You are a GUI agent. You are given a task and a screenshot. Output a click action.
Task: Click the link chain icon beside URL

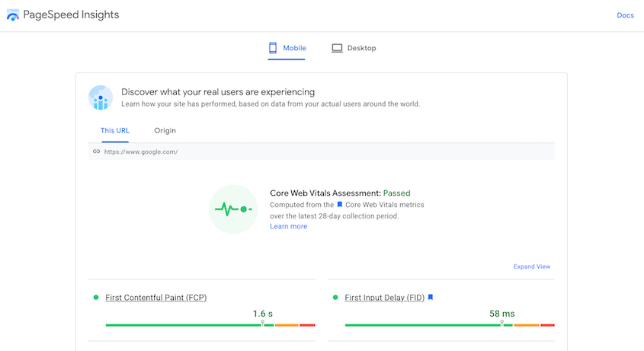[97, 152]
